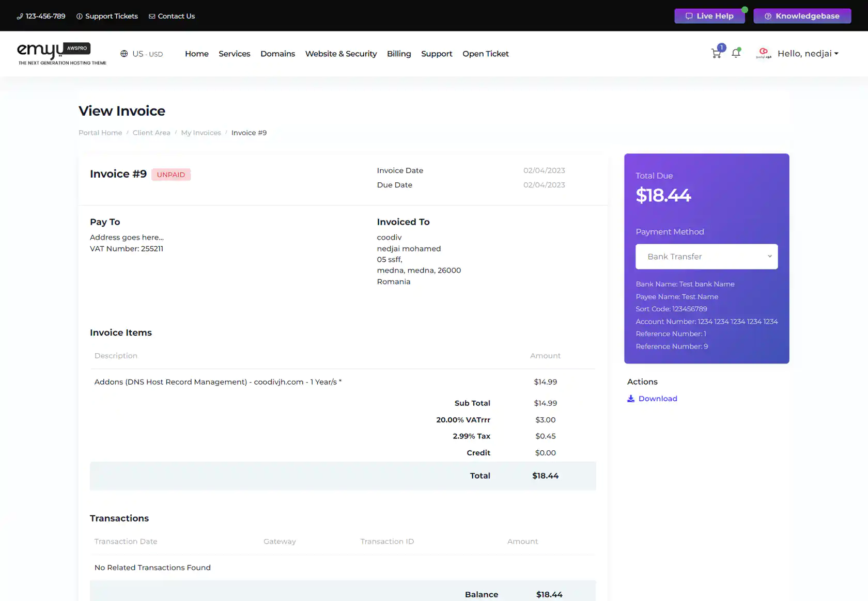Click the $18.44 Total Due amount
Viewport: 868px width, 601px height.
(663, 195)
